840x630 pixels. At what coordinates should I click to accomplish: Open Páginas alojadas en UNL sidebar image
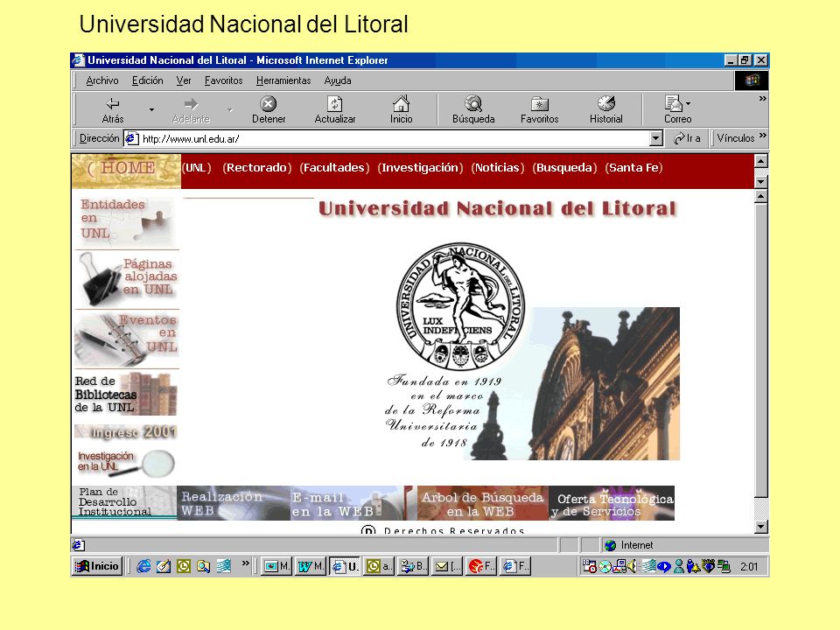click(x=126, y=280)
